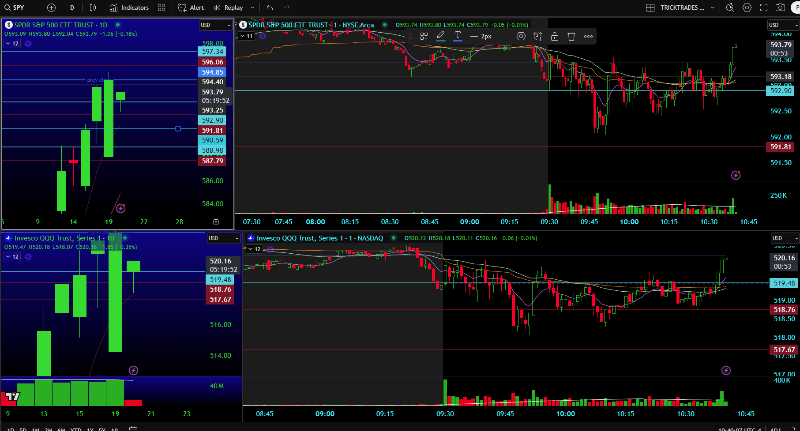This screenshot has width=800, height=431.
Task: Select the red 596.06 price level label
Action: coord(212,62)
